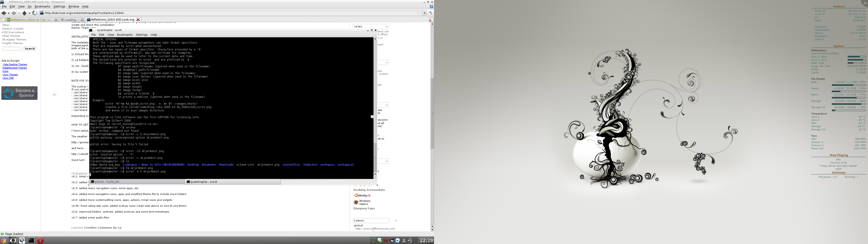Click the Konsole window terminal icon
Image resolution: width=868 pixels, height=244 pixels.
click(x=91, y=30)
